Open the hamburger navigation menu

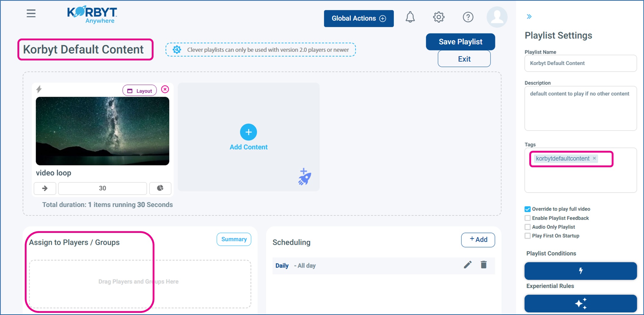point(31,13)
